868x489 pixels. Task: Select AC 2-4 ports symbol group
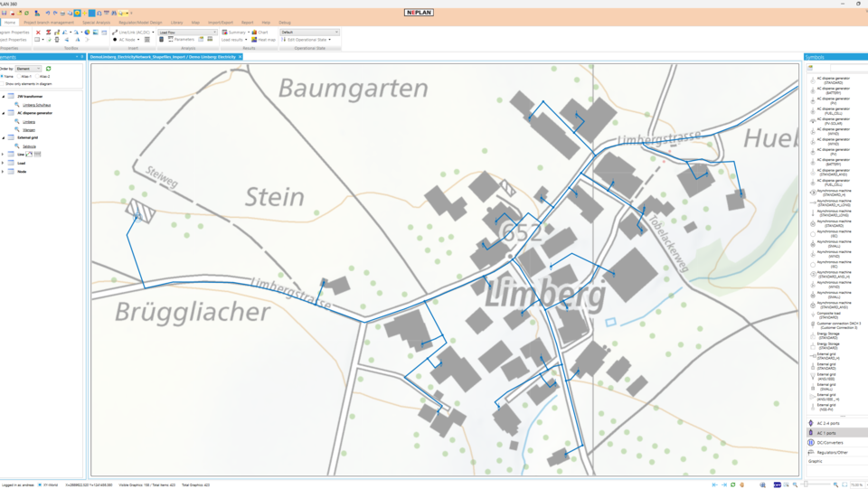coord(828,423)
